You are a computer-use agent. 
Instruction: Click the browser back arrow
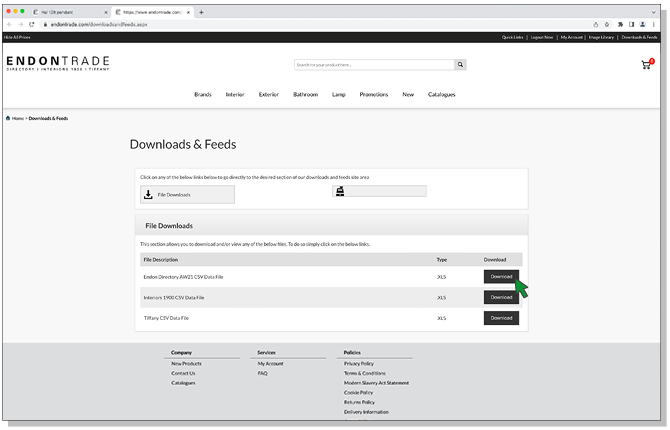(9, 24)
